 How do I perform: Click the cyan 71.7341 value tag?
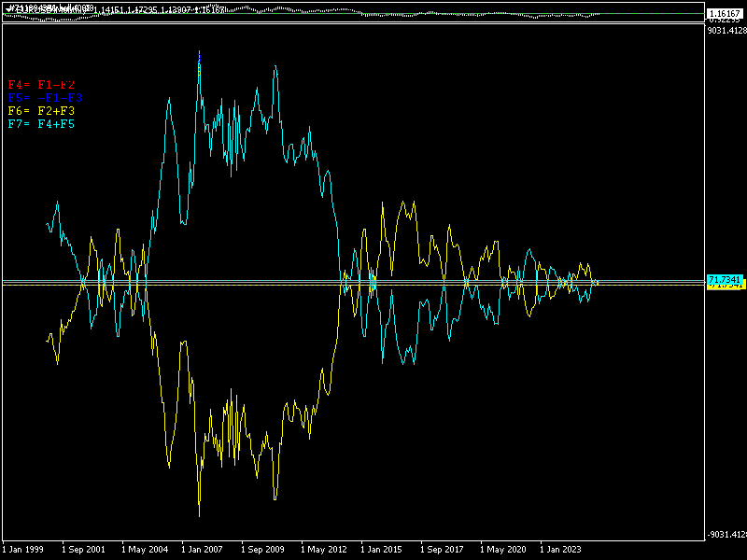[x=725, y=279]
